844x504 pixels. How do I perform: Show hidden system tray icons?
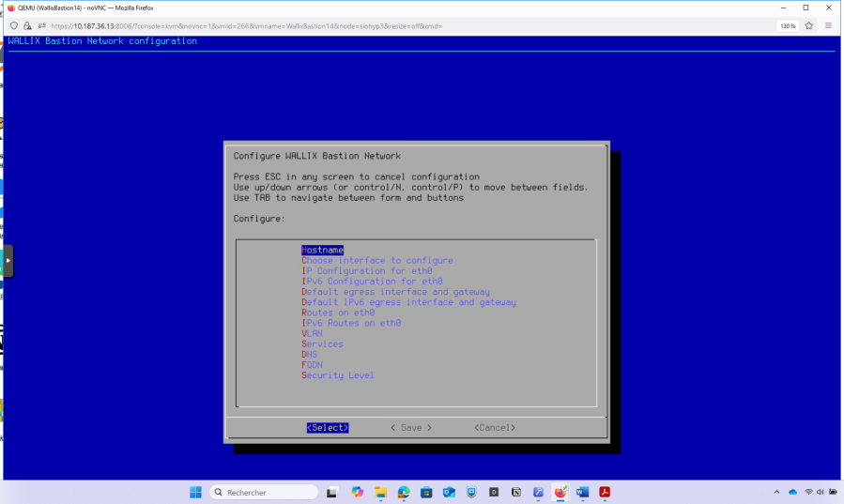pyautogui.click(x=775, y=492)
